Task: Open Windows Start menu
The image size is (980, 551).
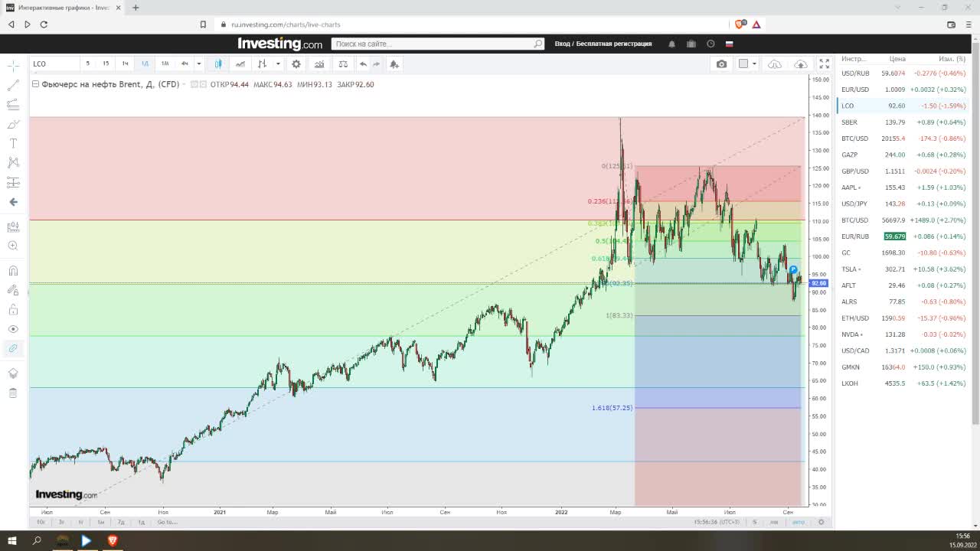Action: (12, 540)
